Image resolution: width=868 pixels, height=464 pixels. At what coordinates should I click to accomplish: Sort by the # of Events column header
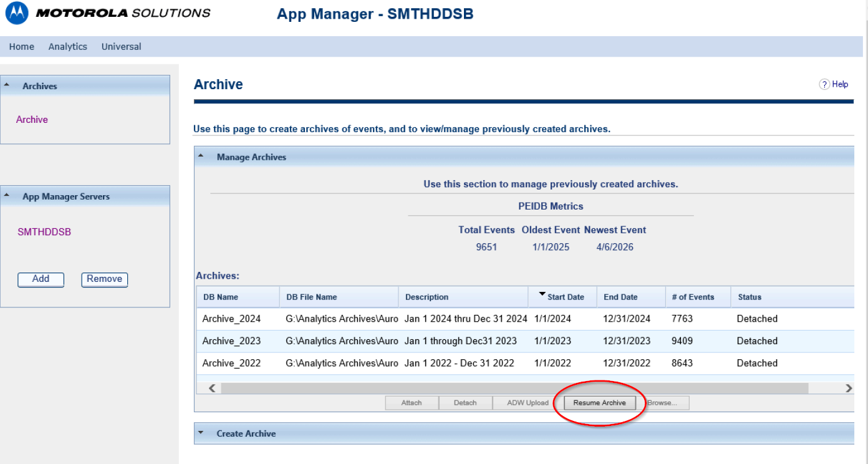click(698, 297)
